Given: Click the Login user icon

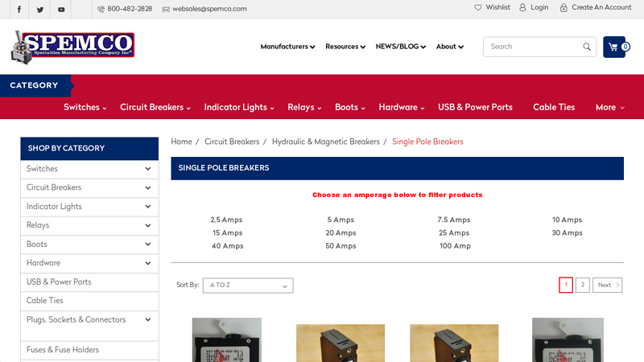Looking at the screenshot, I should point(522,7).
